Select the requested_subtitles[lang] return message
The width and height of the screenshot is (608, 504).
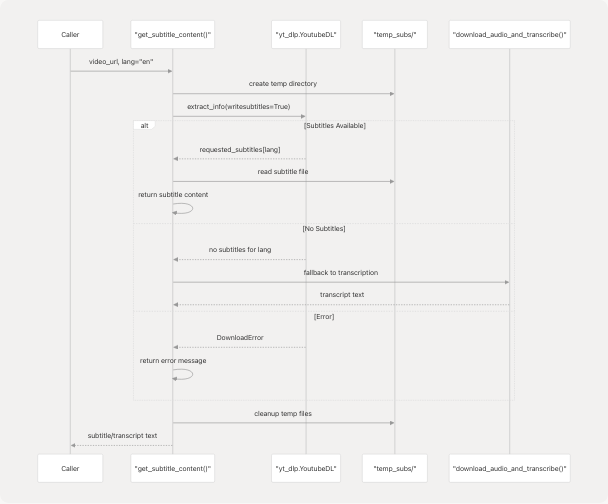(239, 149)
